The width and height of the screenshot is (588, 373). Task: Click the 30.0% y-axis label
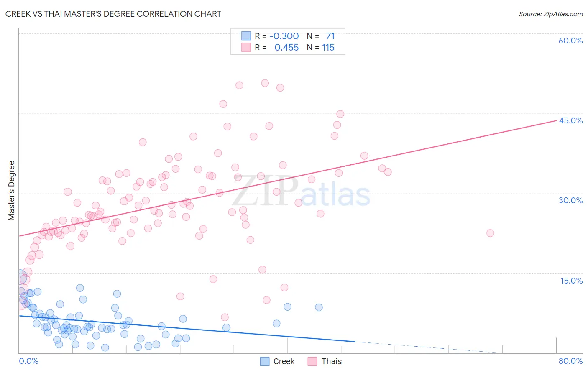click(570, 200)
